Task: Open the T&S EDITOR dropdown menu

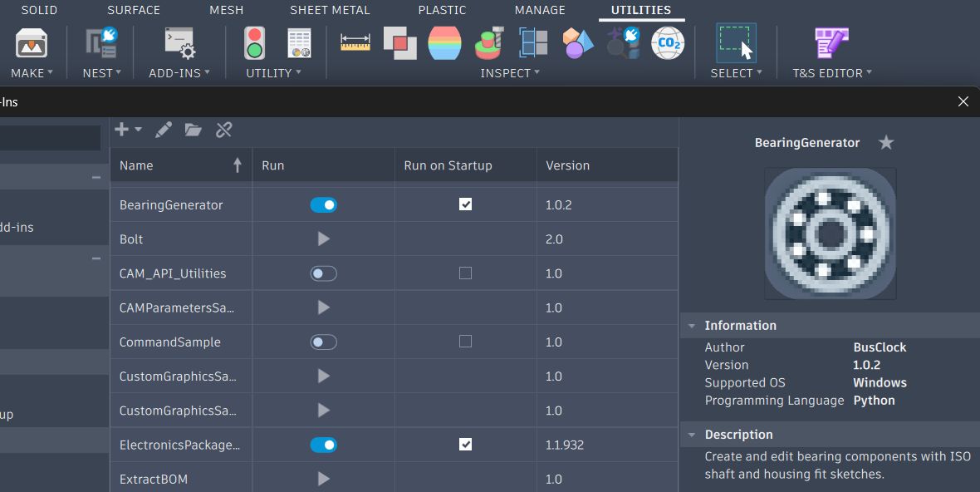Action: 832,73
